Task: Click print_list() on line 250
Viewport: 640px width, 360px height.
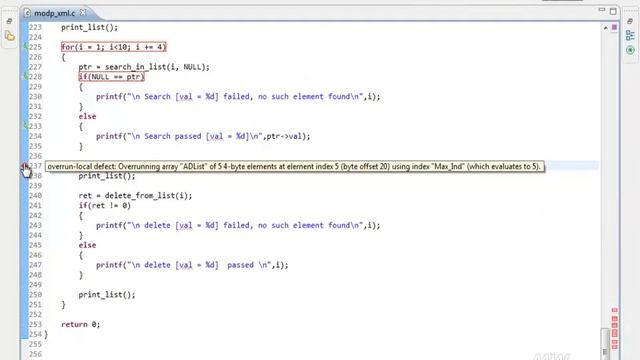Action: 107,295
